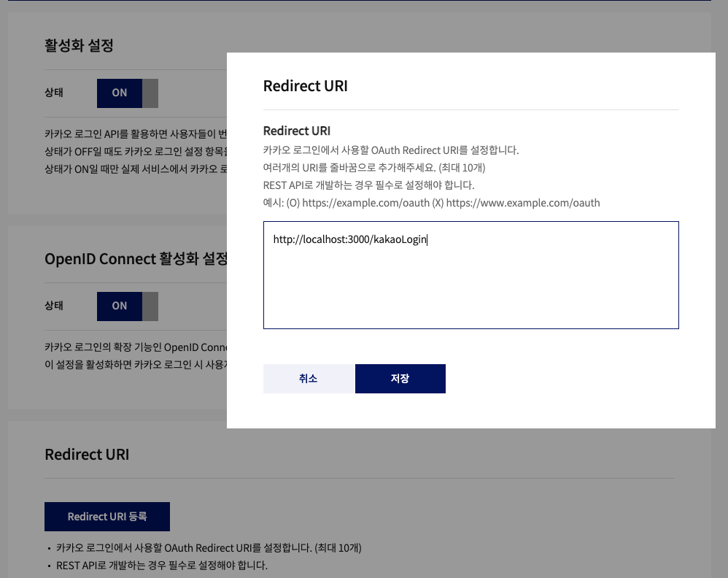Click the example URL line starting with 예시
This screenshot has height=578, width=728.
point(431,203)
